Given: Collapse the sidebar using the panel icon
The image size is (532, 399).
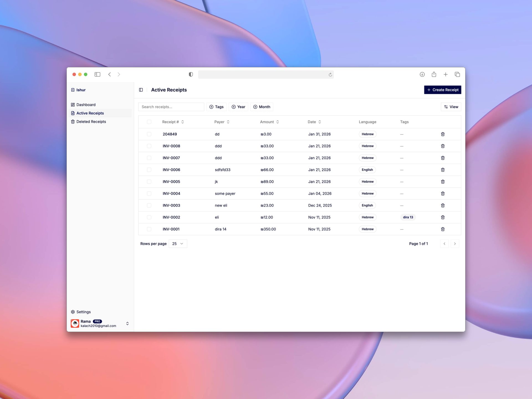Looking at the screenshot, I should (x=141, y=90).
